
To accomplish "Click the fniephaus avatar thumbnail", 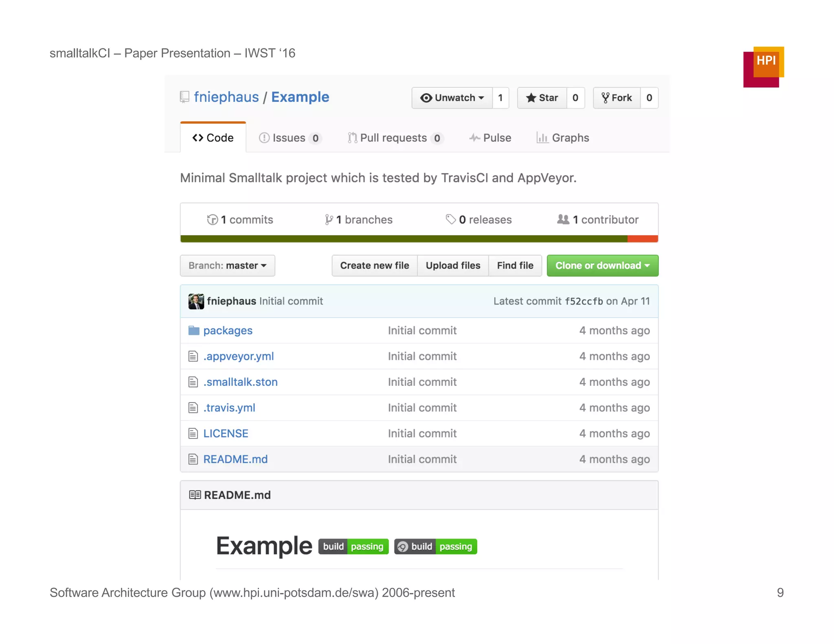I will (196, 301).
